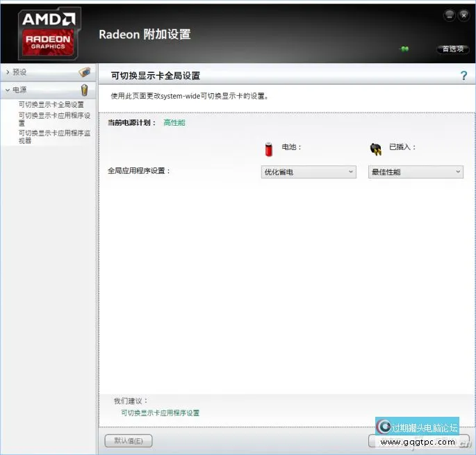Click the 当前电源计划 label
476x455 pixels.
click(132, 123)
